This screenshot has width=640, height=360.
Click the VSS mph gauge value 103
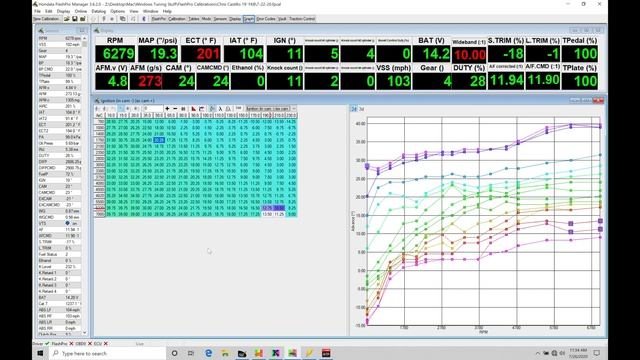[x=393, y=81]
